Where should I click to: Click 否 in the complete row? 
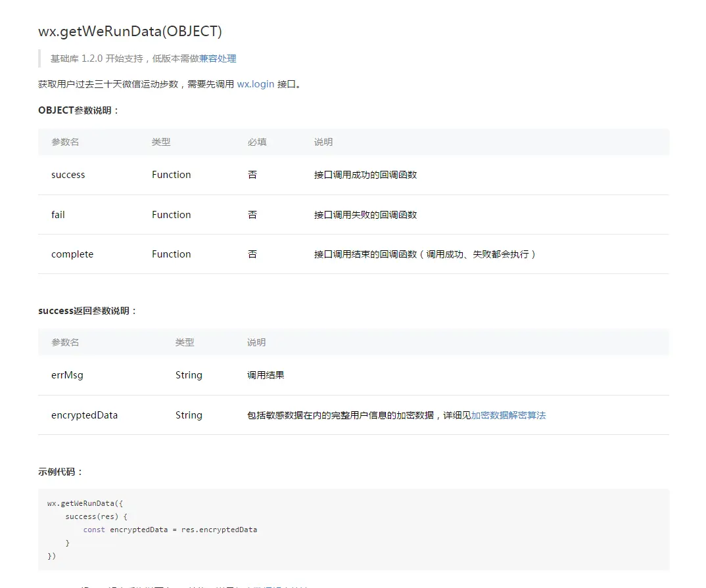pos(252,254)
